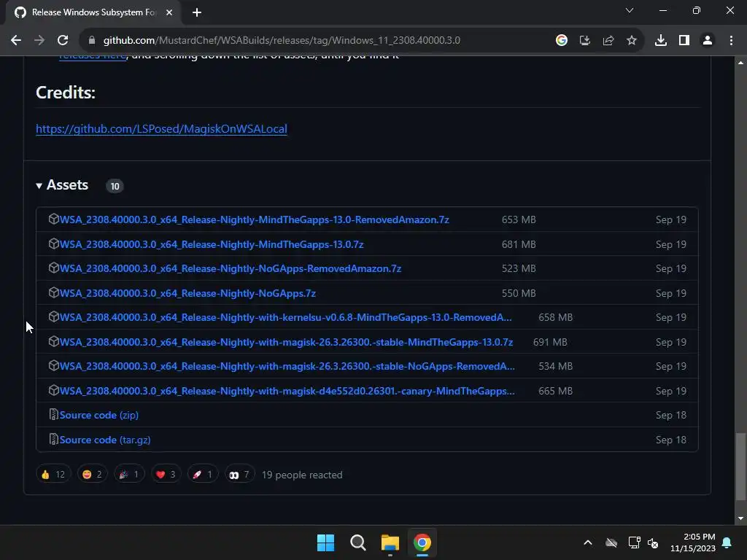Click package icon of 653 MB asset
Image resolution: width=747 pixels, height=560 pixels.
(x=54, y=219)
